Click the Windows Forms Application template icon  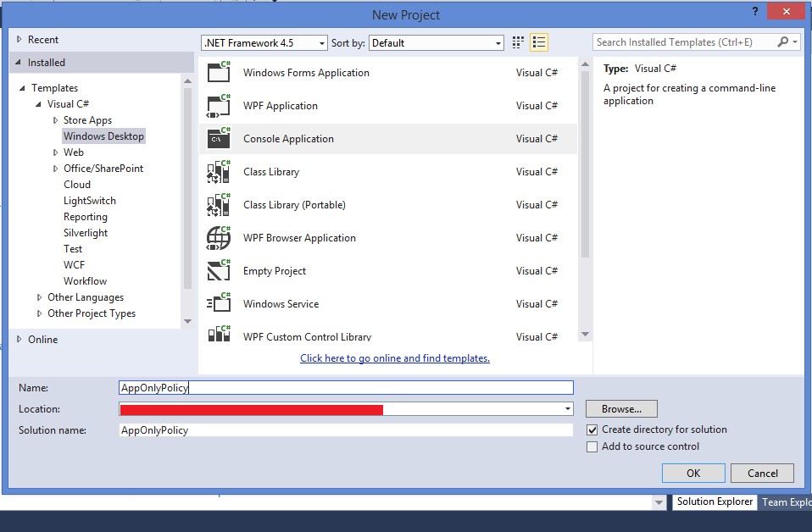coord(219,72)
